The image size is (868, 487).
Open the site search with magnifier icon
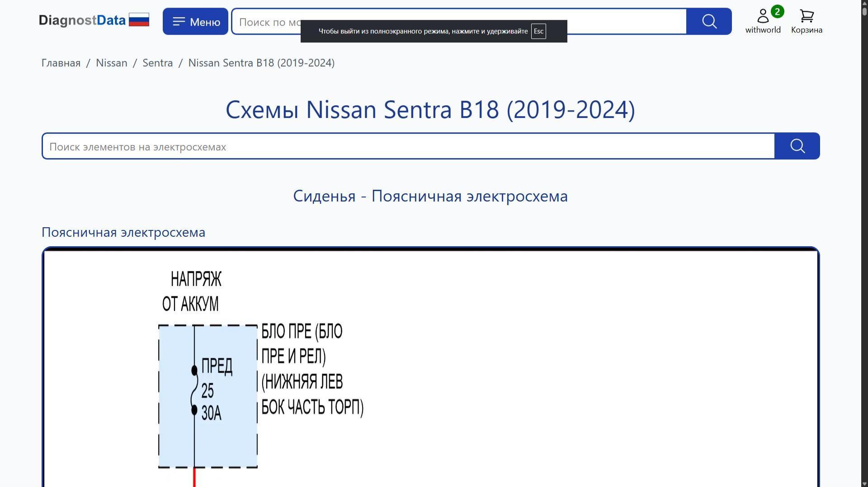click(708, 21)
